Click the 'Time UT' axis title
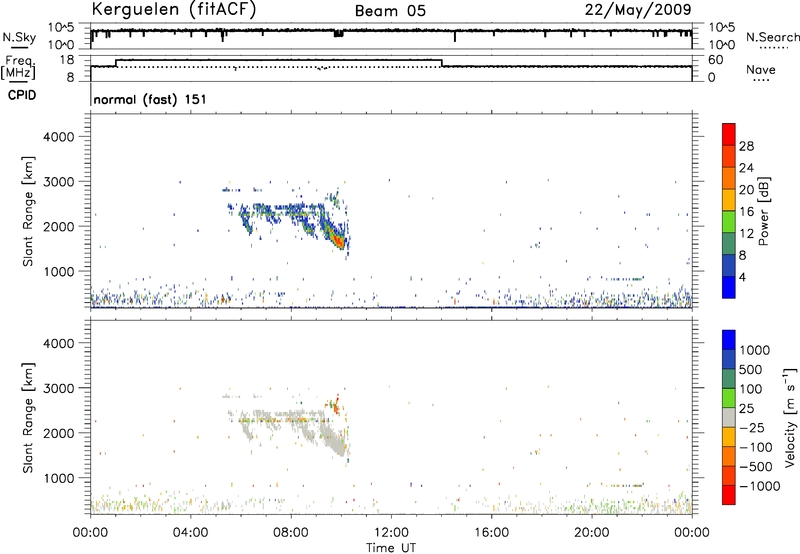This screenshot has width=800, height=554. pyautogui.click(x=391, y=548)
